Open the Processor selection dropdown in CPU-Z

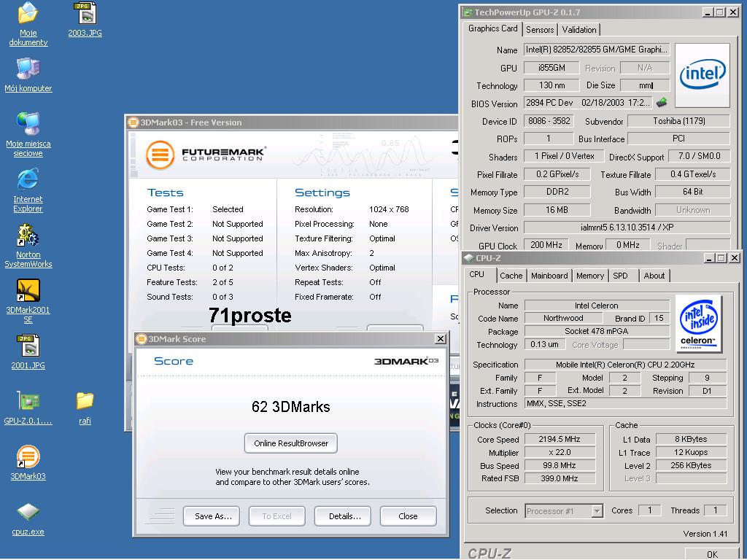(597, 511)
